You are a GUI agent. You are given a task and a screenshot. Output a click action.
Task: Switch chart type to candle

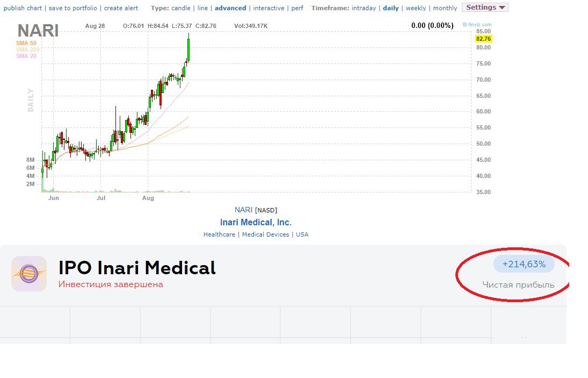(x=181, y=8)
